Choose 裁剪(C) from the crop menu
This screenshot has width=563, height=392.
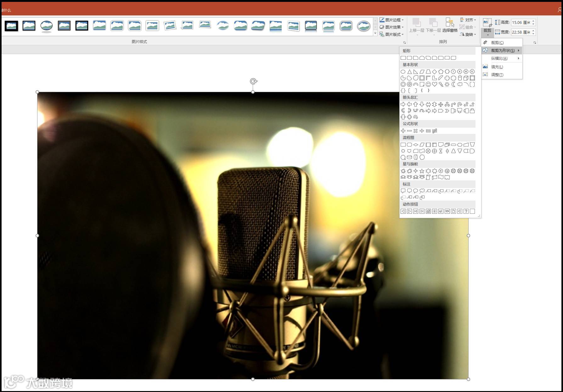pyautogui.click(x=502, y=42)
